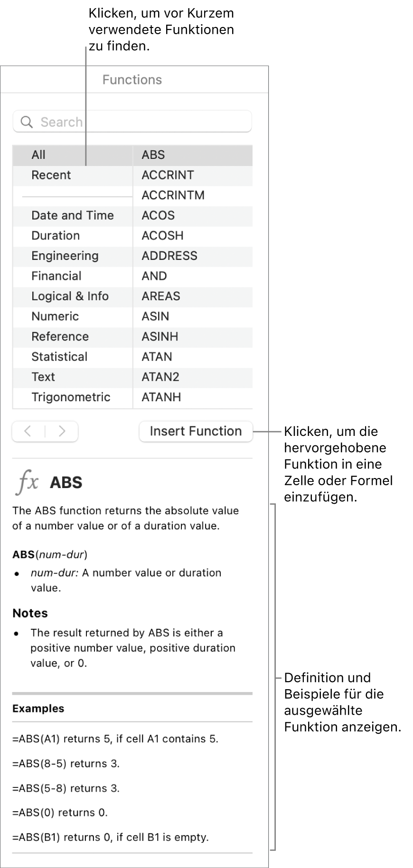Select the ADDRESS function

coord(169,256)
